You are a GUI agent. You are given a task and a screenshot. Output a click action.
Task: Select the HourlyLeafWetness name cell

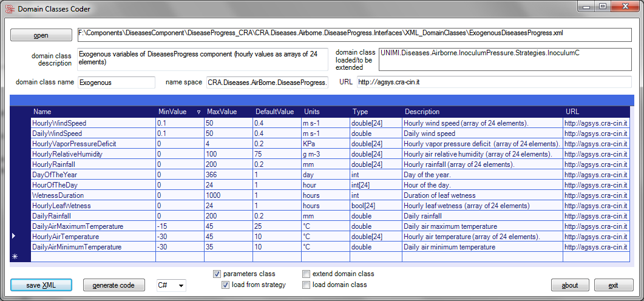(93, 205)
